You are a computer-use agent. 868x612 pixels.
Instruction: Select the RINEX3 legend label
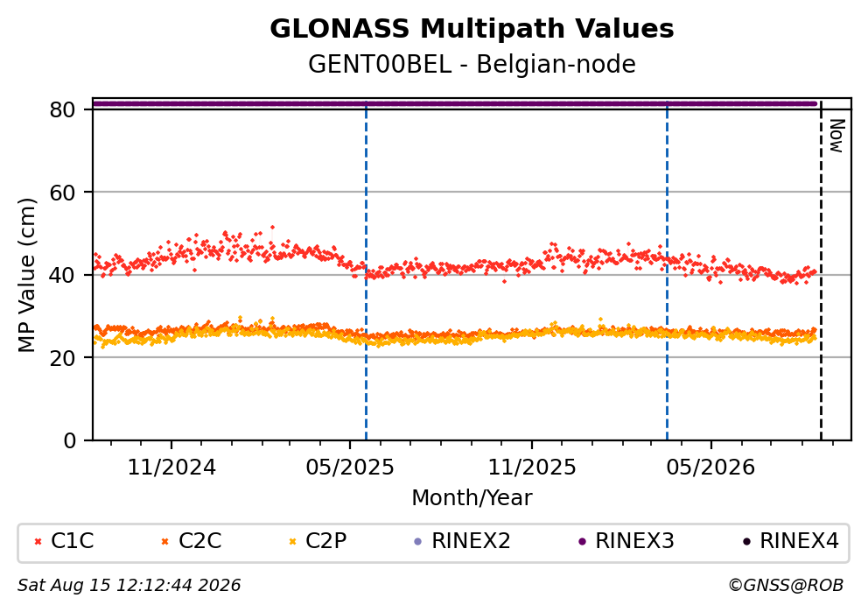click(634, 541)
